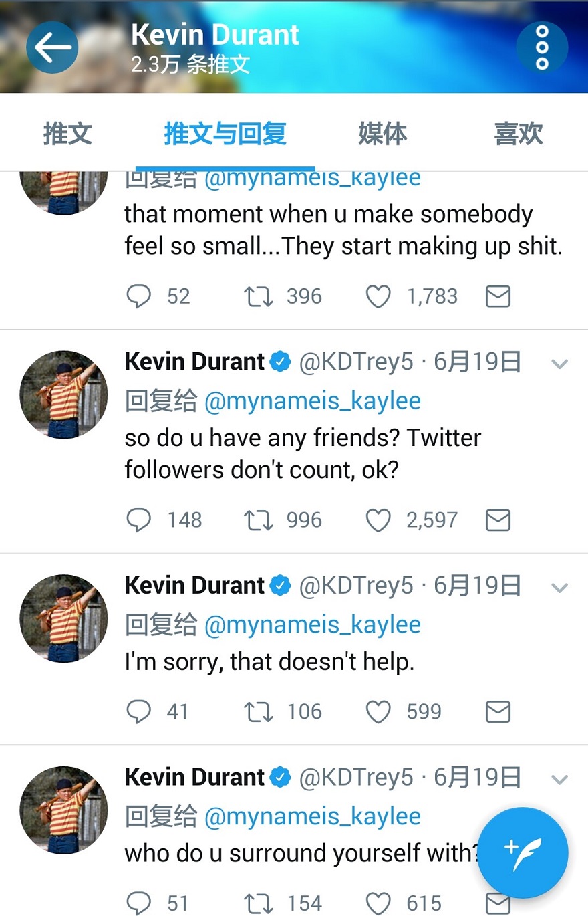
Task: Open @mynameis_kaylee link in 'any friends' tweet
Action: (312, 401)
